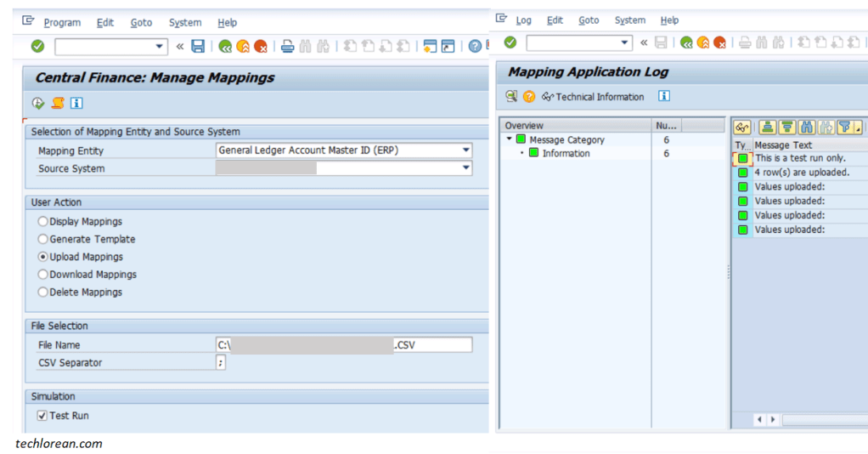Viewport: 868px width, 454px height.
Task: Select Delete Mappings radio button
Action: (x=42, y=292)
